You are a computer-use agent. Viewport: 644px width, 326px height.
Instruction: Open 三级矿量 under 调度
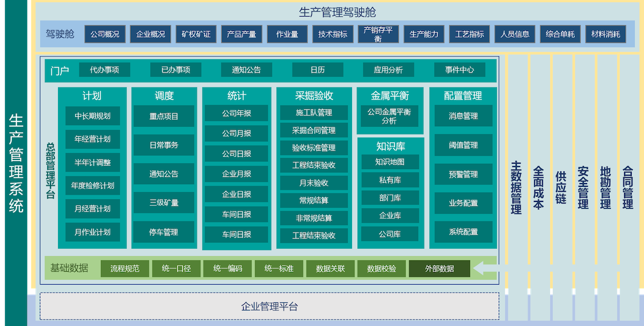coord(164,203)
